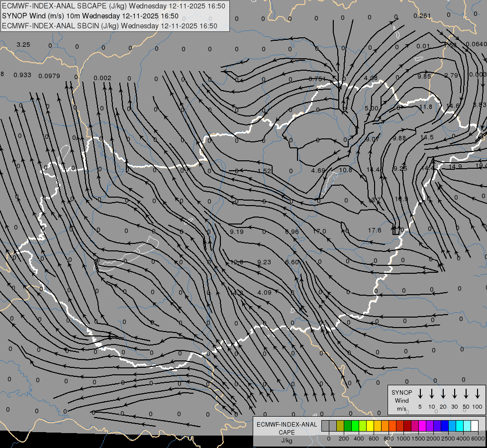This screenshot has height=448, width=487.
Task: Click the 6.60 value on the map
Action: pos(292,262)
